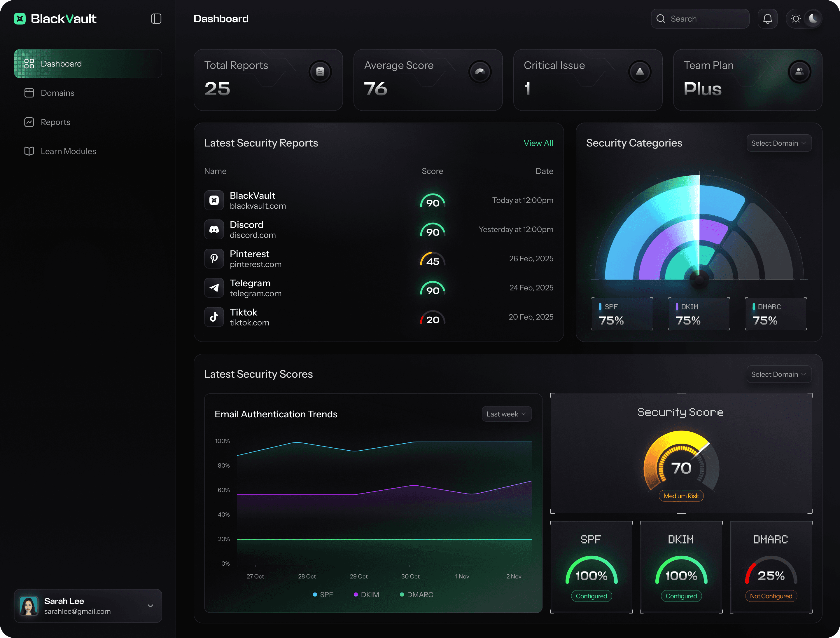The width and height of the screenshot is (840, 638).
Task: Open Dashboard in sidebar
Action: point(88,63)
